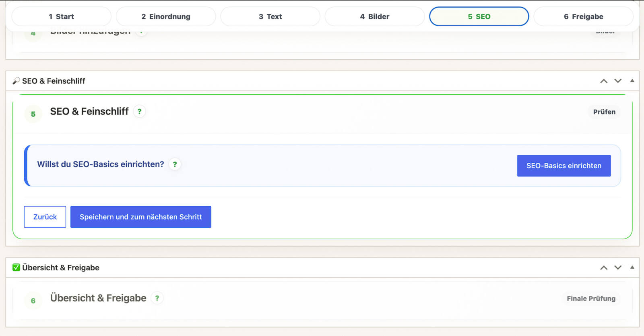Collapse the Übersicht & Freigabe panel
This screenshot has width=644, height=336.
click(x=632, y=267)
